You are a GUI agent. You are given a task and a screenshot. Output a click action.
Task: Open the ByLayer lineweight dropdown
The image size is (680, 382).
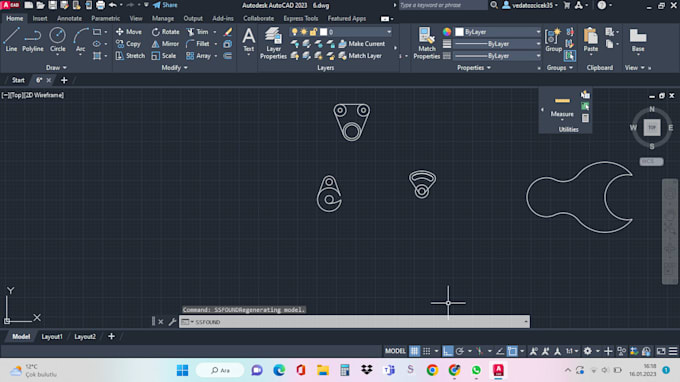coord(498,44)
